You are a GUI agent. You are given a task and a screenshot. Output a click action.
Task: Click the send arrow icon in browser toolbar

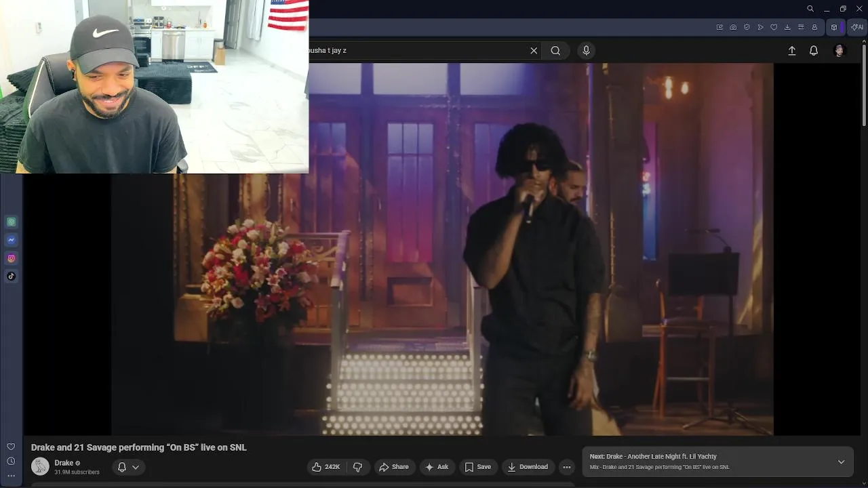click(760, 27)
